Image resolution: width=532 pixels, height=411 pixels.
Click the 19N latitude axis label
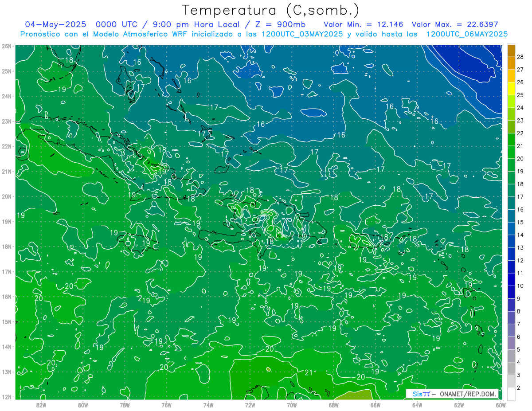point(7,221)
